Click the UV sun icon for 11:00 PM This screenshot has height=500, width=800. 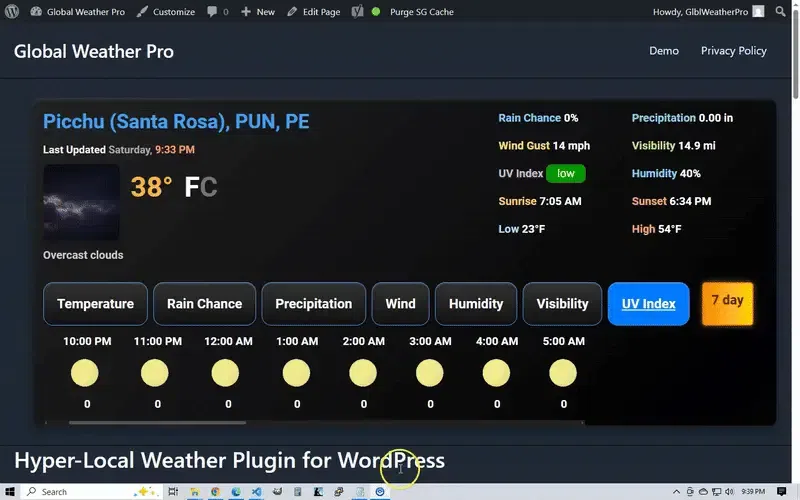[x=155, y=373]
